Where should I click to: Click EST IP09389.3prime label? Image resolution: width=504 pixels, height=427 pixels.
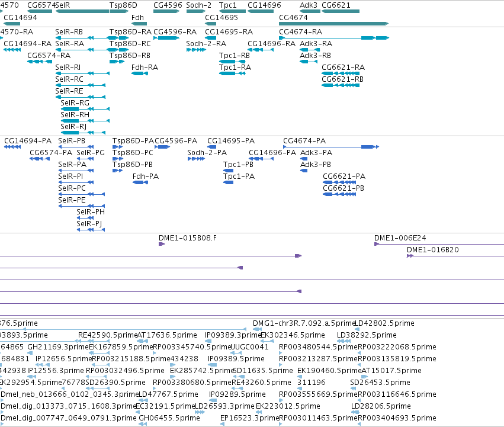tap(233, 335)
